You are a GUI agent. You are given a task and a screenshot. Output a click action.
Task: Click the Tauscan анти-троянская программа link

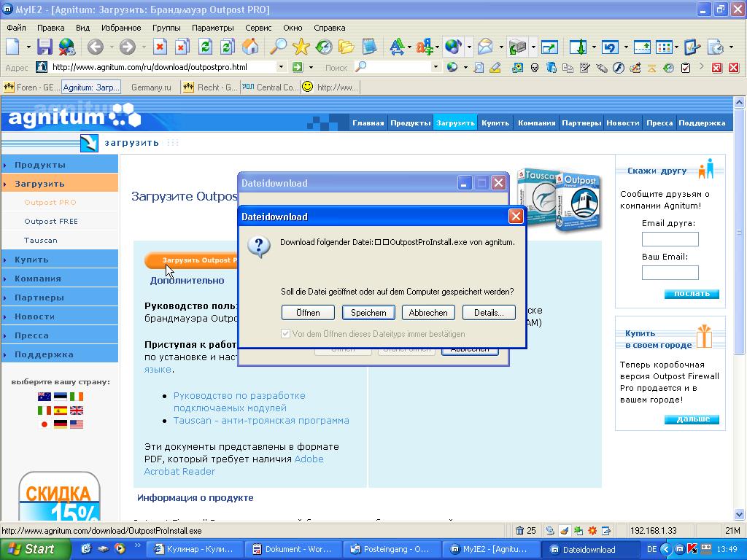pyautogui.click(x=261, y=421)
